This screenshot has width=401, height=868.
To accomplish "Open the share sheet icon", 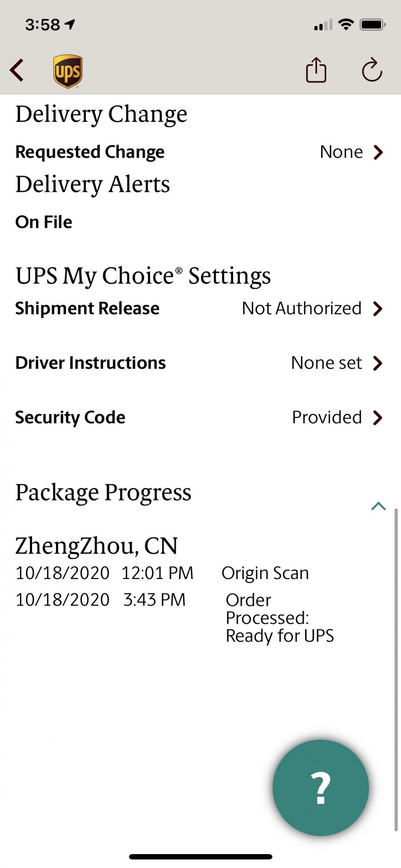I will click(316, 70).
